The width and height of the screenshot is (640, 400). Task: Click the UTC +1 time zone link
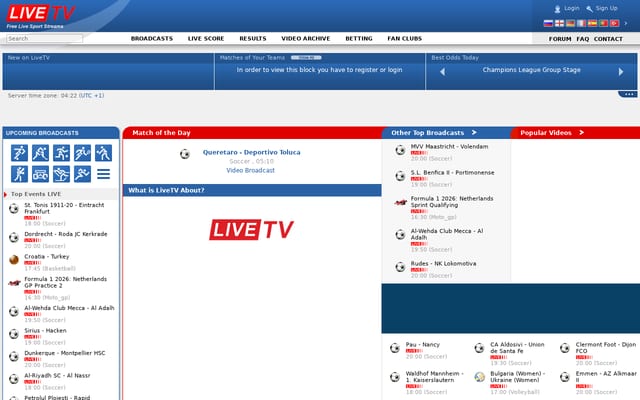(x=91, y=96)
